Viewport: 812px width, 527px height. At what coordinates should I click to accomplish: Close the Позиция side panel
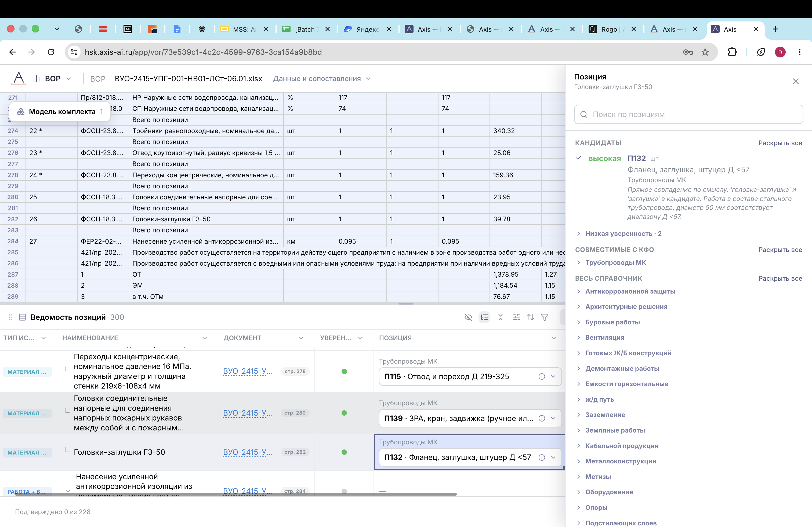click(796, 82)
